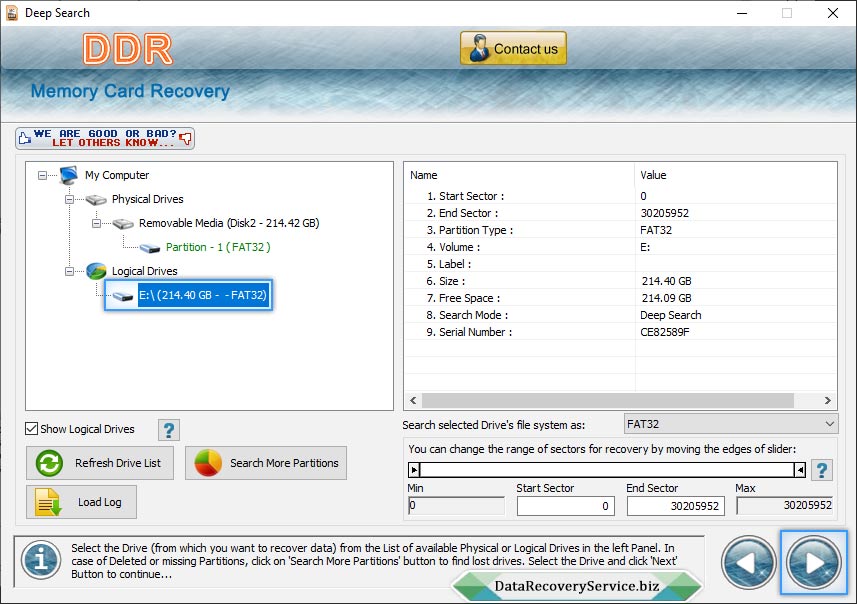The image size is (857, 604).
Task: Click the Min sector field
Action: 456,506
